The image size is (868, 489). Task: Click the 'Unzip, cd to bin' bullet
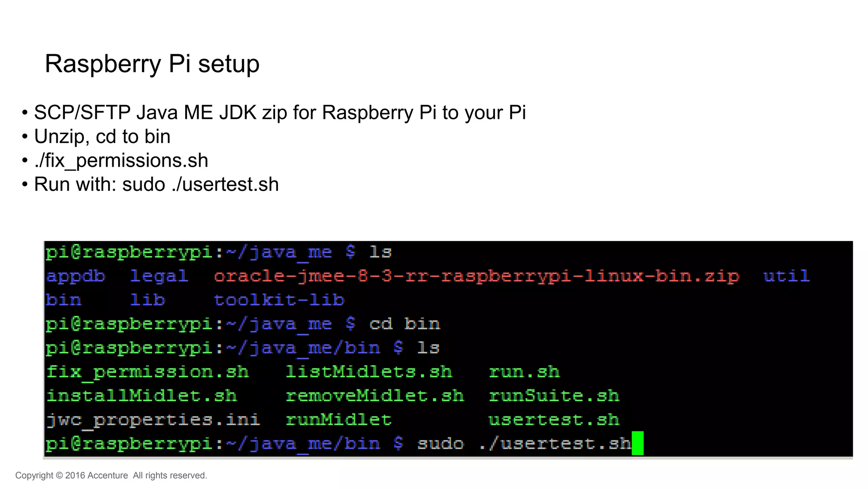(102, 137)
